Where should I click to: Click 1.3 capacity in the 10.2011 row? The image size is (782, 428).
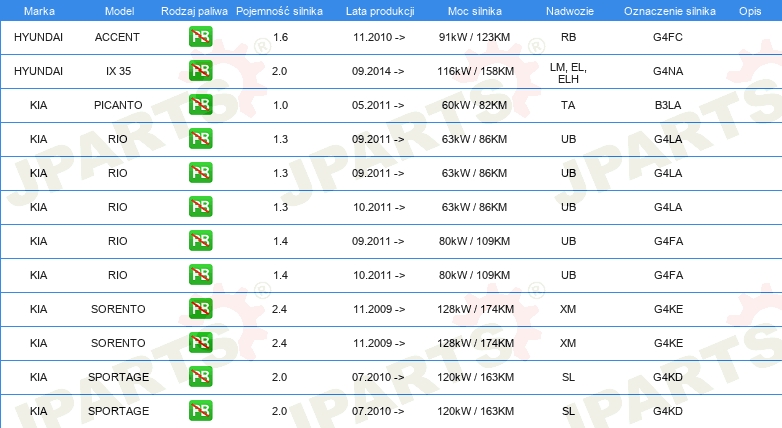pyautogui.click(x=280, y=207)
